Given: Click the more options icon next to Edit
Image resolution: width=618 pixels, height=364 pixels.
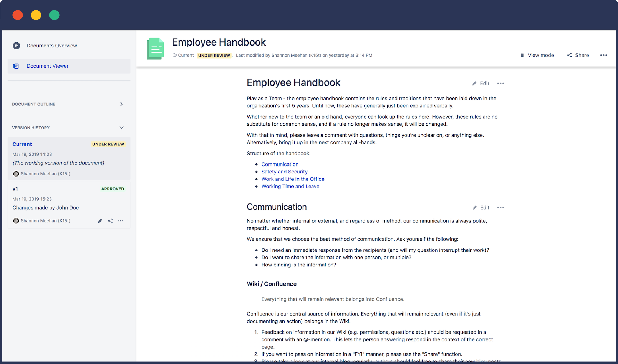Looking at the screenshot, I should click(x=500, y=83).
